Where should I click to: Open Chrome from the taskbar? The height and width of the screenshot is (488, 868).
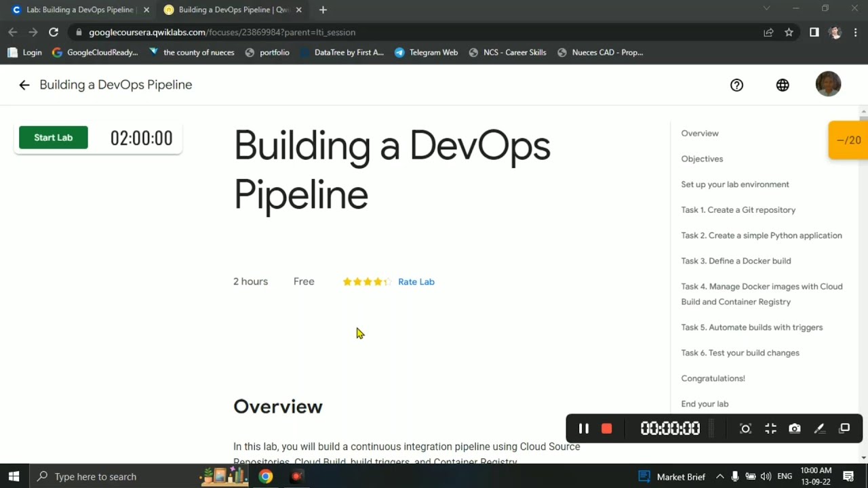pyautogui.click(x=266, y=476)
